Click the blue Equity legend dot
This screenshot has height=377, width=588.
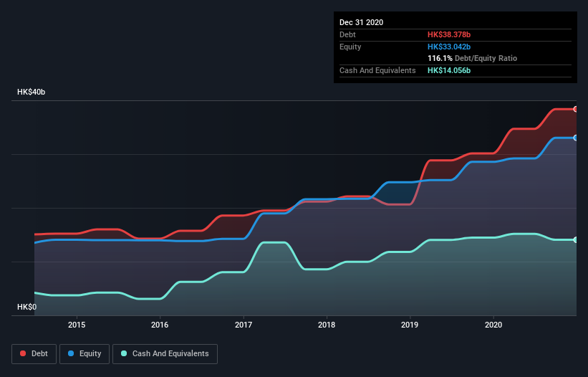pos(71,353)
